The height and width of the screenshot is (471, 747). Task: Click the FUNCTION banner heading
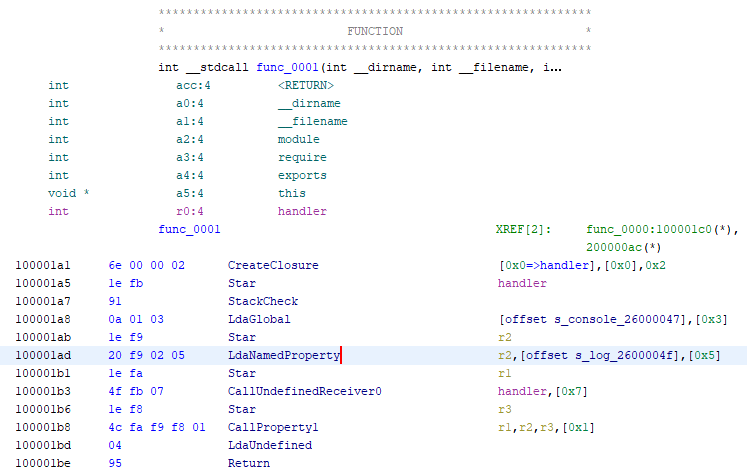point(375,31)
